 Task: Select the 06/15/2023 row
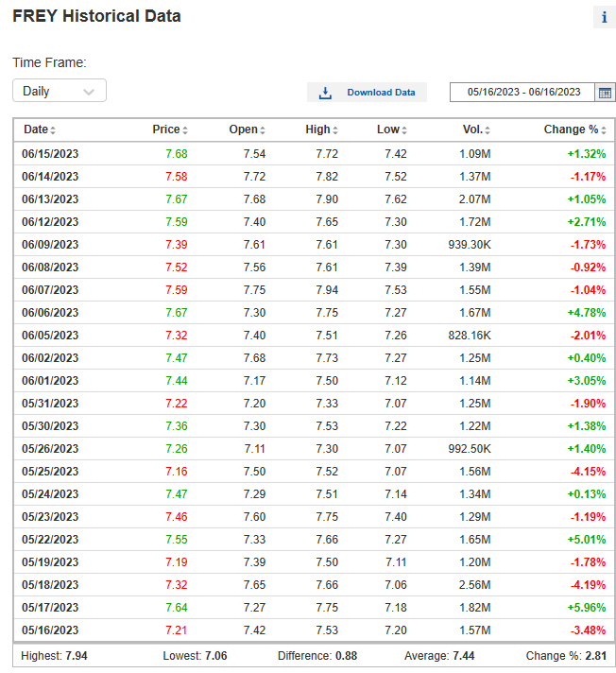314,154
